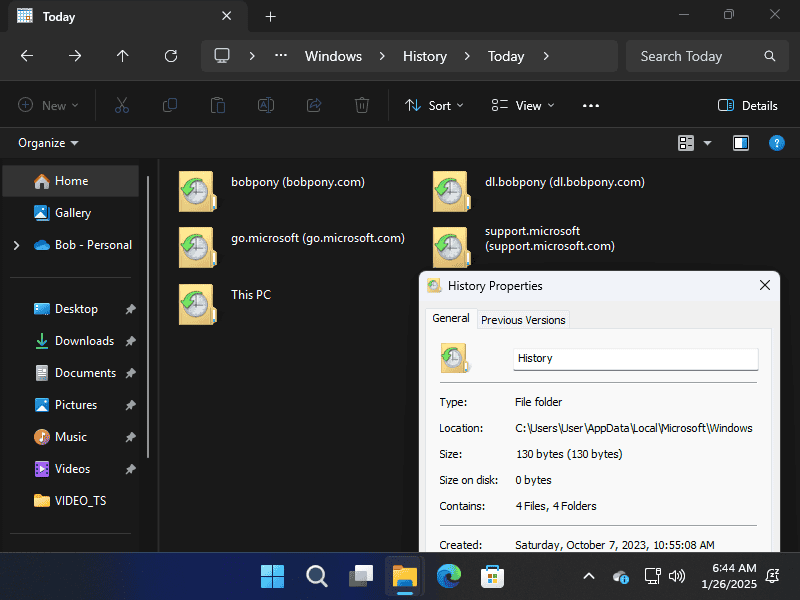Go up one folder level with Up arrow
The image size is (800, 600).
[123, 56]
